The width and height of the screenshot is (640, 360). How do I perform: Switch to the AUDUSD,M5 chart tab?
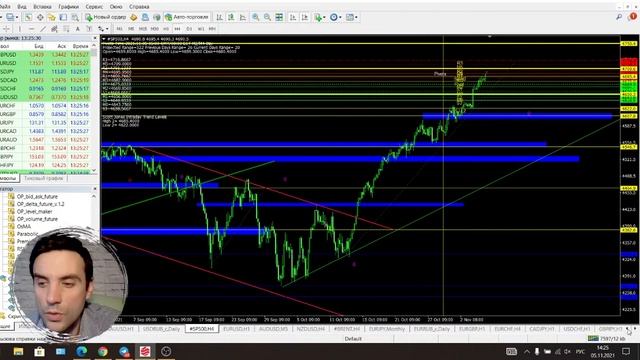273,329
